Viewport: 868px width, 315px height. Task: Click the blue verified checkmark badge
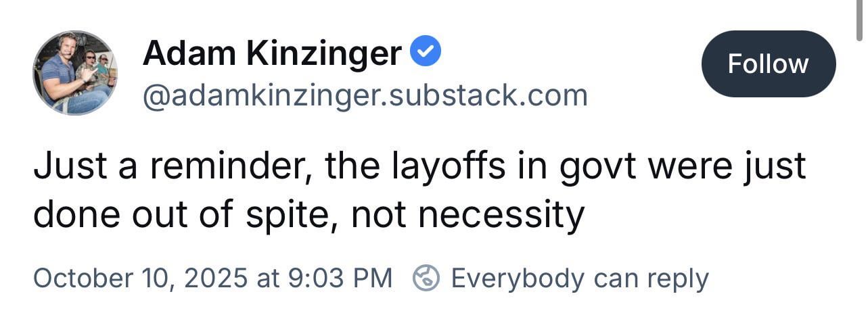coord(426,52)
